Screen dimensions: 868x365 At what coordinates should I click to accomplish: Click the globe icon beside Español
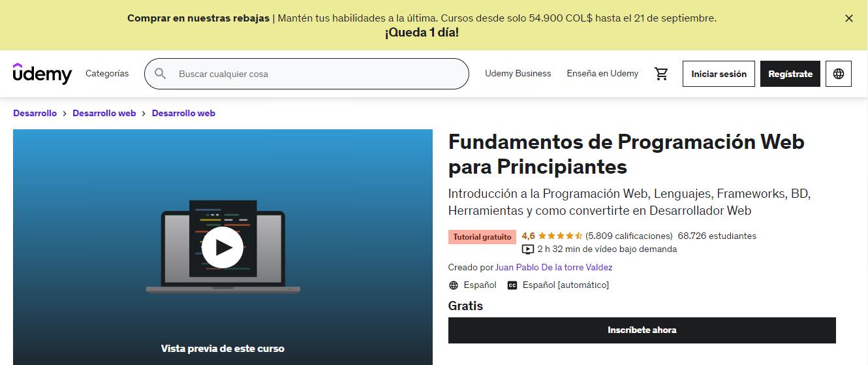coord(454,285)
